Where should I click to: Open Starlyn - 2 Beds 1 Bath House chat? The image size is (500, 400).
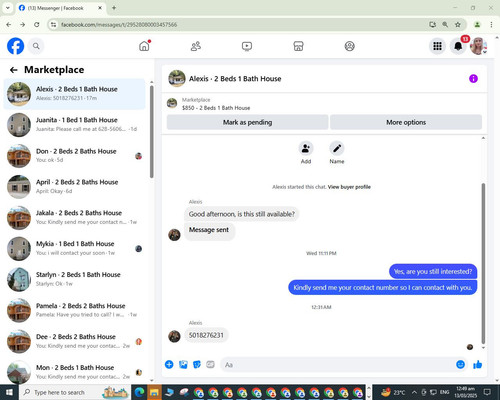[74, 279]
